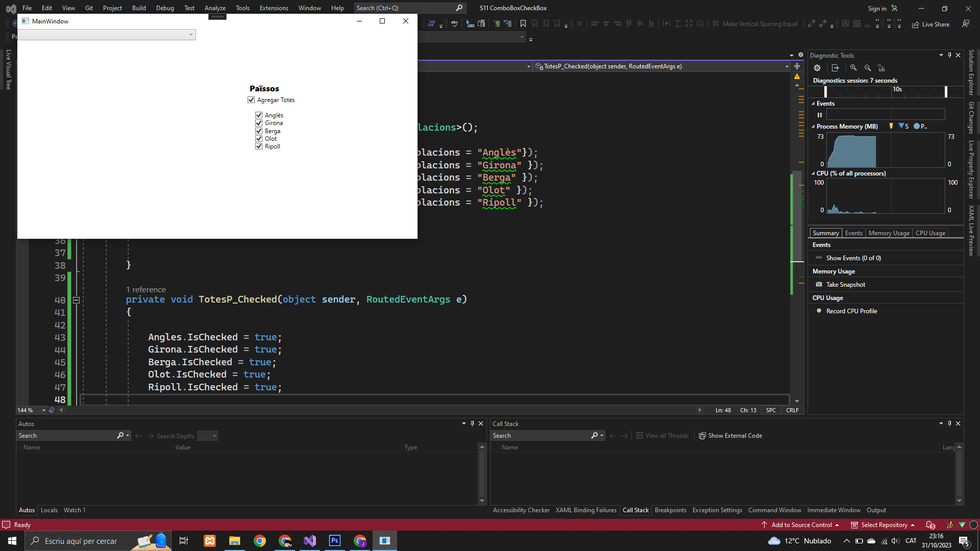This screenshot has height=551, width=980.
Task: Uncheck the Agregar Totes checkbox
Action: click(251, 100)
